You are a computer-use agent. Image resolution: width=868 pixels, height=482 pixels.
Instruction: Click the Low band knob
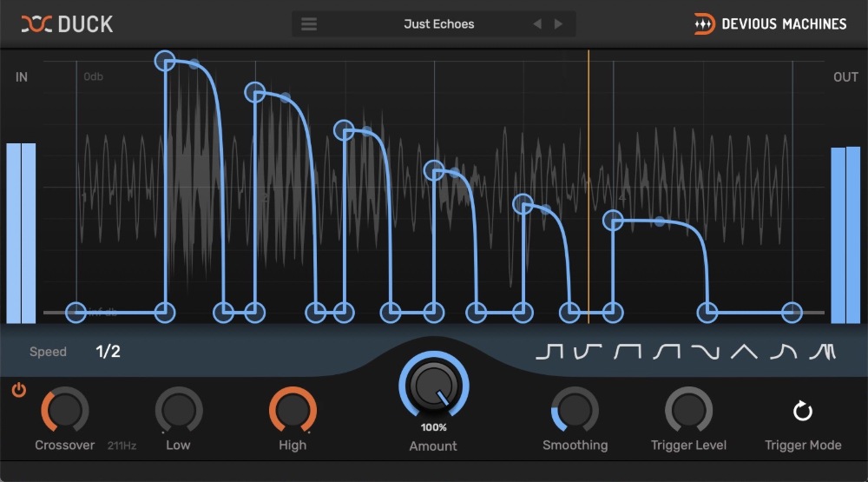(x=179, y=410)
